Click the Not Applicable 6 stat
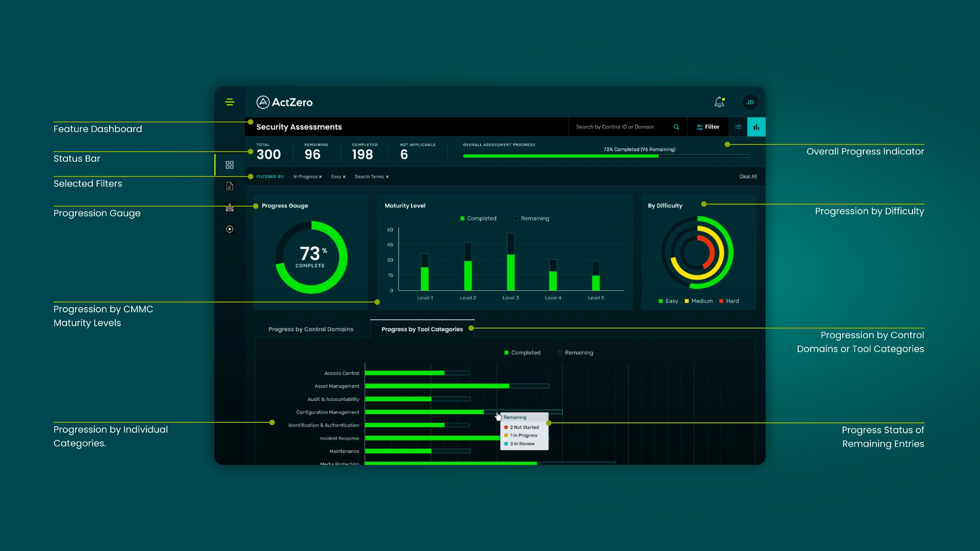 (417, 152)
